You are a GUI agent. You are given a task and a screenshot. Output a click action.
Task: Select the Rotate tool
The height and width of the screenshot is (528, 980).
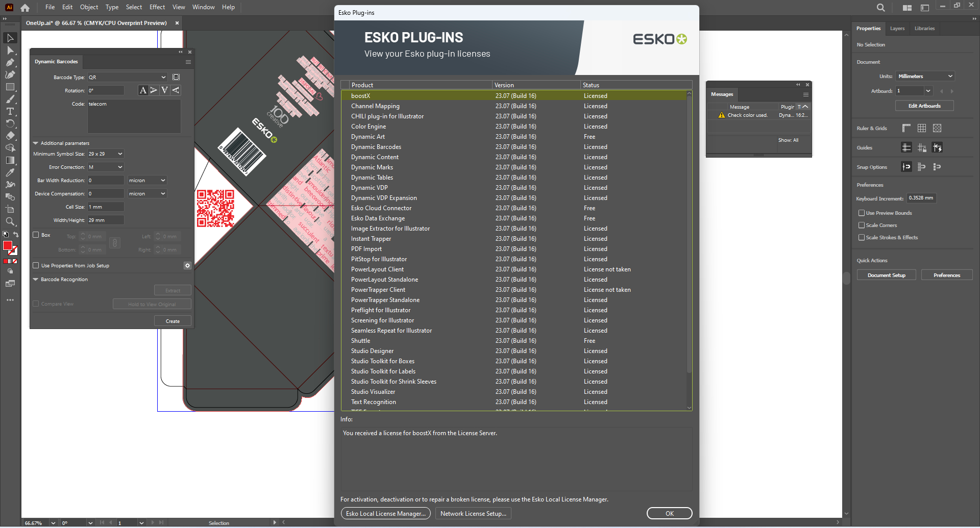click(10, 124)
